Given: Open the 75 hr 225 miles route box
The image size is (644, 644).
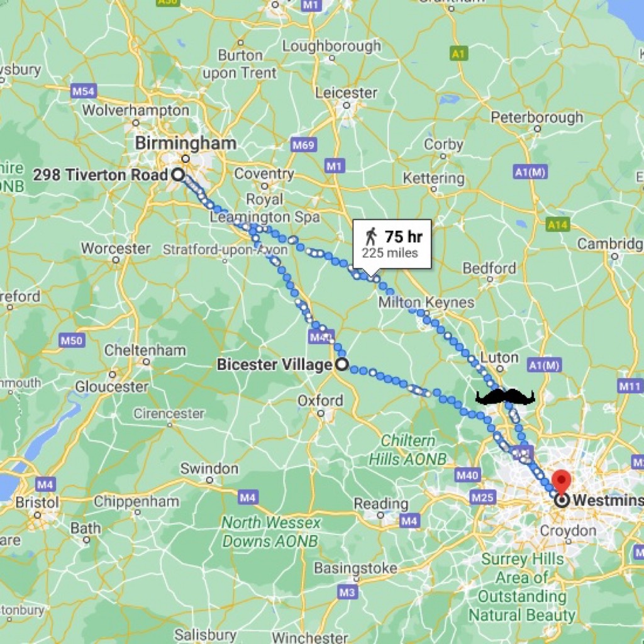Looking at the screenshot, I should (x=392, y=244).
